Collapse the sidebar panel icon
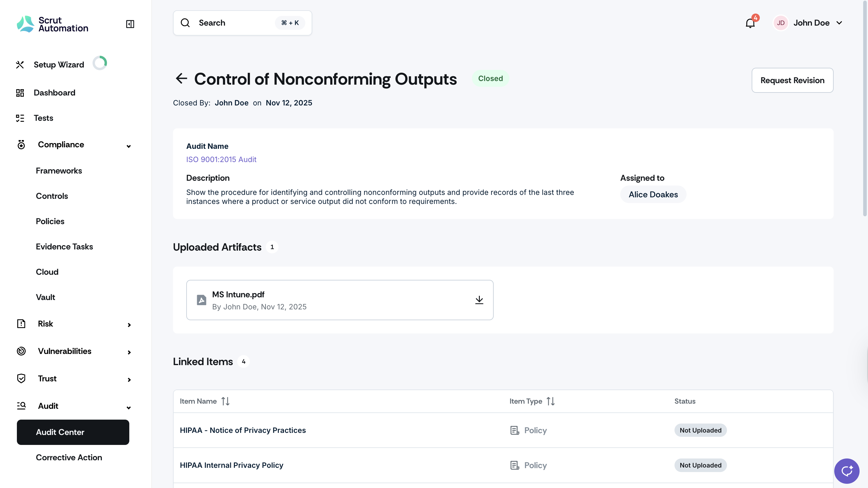Viewport: 868px width, 488px height. pyautogui.click(x=130, y=24)
